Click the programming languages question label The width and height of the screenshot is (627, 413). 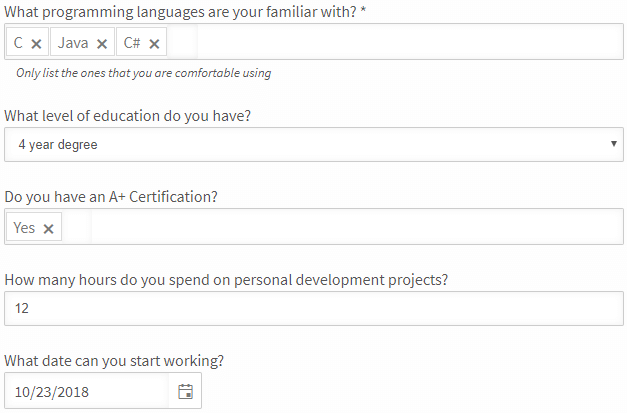point(185,12)
